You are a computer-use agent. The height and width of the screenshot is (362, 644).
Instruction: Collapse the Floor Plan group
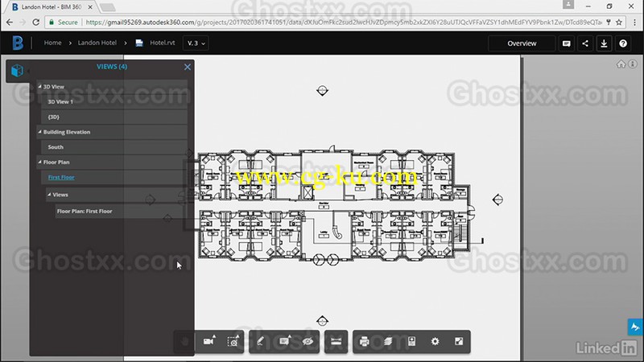39,162
